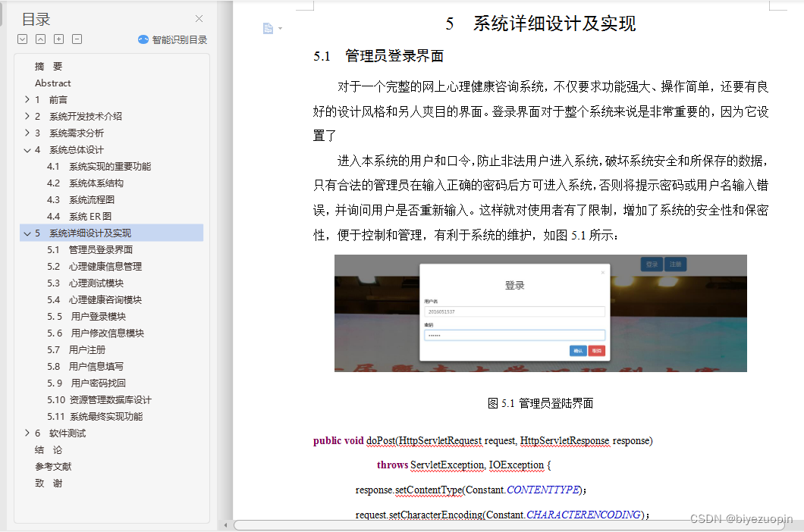The image size is (804, 532).
Task: Jump to 5.4 心理健康咨询模块
Action: pyautogui.click(x=94, y=300)
